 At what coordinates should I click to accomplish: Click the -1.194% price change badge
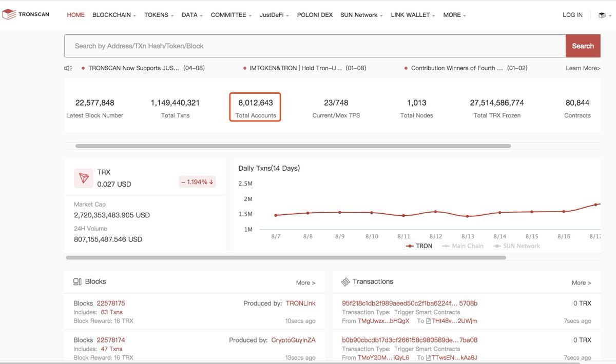tap(197, 182)
